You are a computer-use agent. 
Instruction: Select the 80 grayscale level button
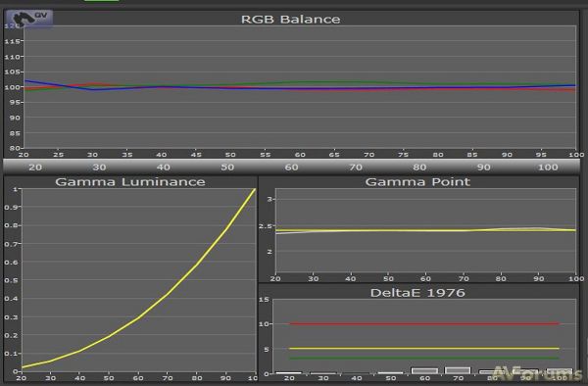[420, 168]
